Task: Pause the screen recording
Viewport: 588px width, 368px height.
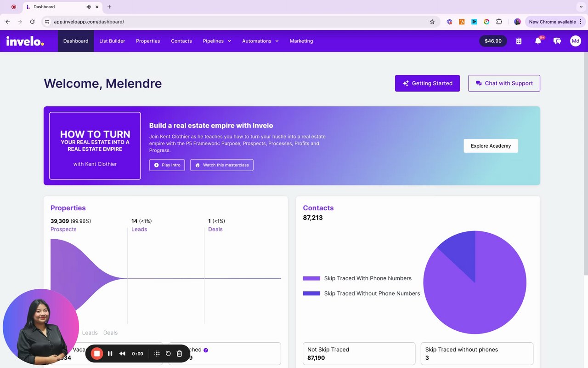Action: (x=110, y=353)
